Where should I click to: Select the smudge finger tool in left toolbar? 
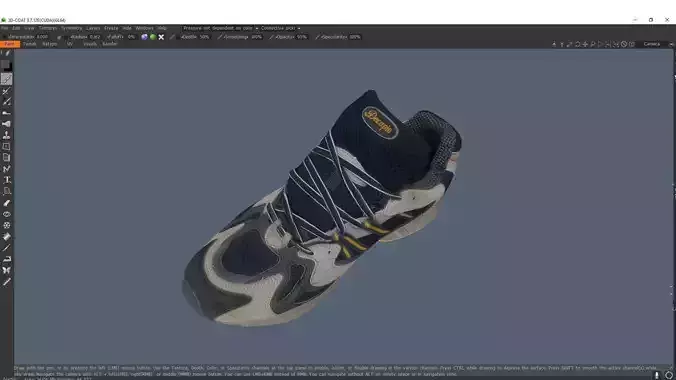(x=6, y=113)
